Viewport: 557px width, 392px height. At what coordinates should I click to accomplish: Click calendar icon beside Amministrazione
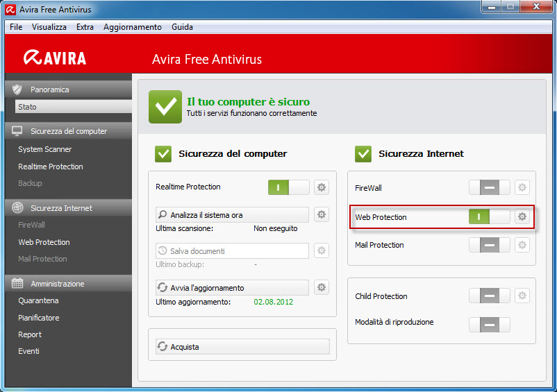coord(17,283)
